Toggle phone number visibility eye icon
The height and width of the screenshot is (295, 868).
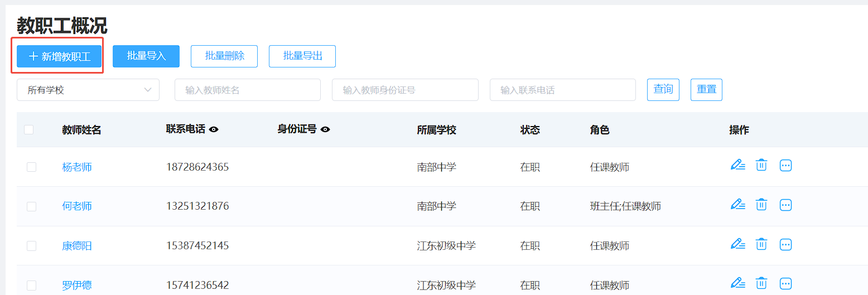pyautogui.click(x=214, y=129)
